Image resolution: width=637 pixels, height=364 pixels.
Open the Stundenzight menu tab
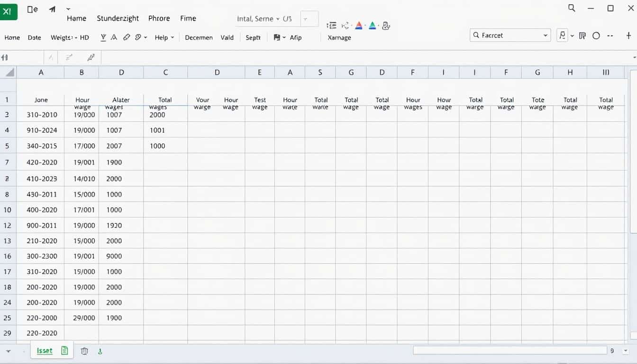click(118, 18)
